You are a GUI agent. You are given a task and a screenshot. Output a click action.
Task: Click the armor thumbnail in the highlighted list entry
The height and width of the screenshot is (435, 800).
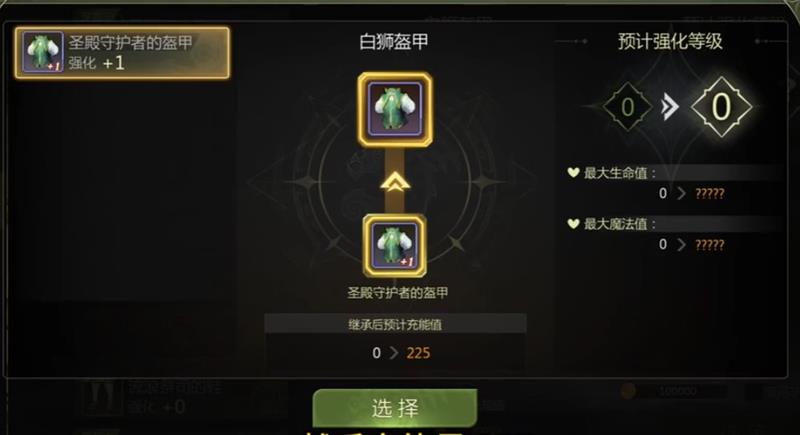[x=43, y=52]
